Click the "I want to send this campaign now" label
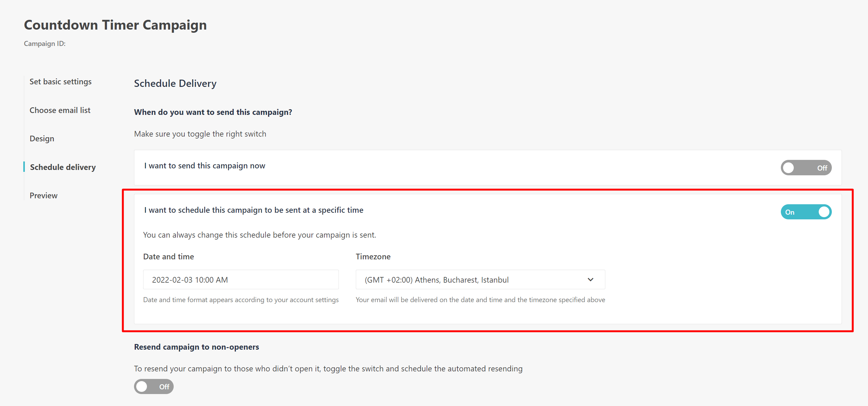The height and width of the screenshot is (406, 868). pyautogui.click(x=204, y=166)
